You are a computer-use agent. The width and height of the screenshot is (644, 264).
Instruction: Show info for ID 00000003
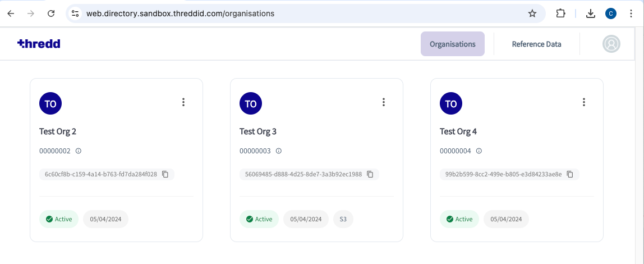point(278,151)
